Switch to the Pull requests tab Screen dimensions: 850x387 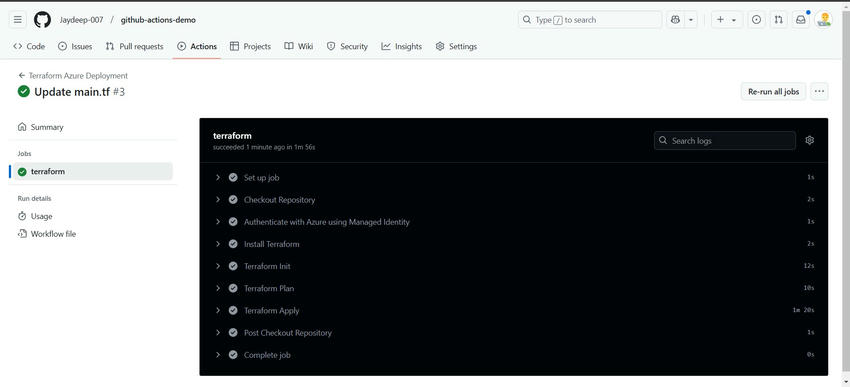coord(134,47)
